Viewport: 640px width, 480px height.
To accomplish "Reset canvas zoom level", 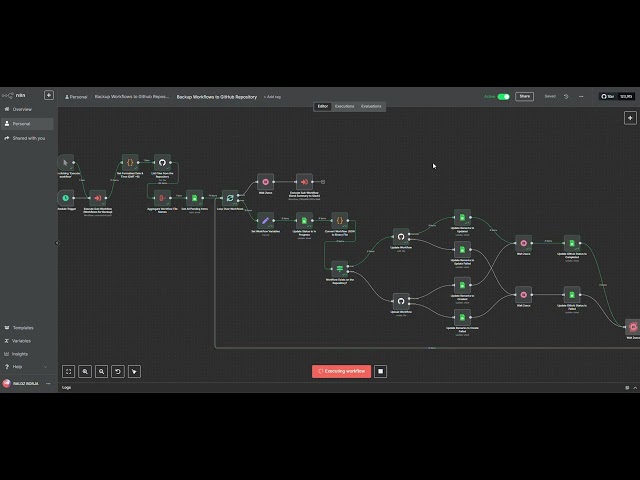I will coord(118,371).
